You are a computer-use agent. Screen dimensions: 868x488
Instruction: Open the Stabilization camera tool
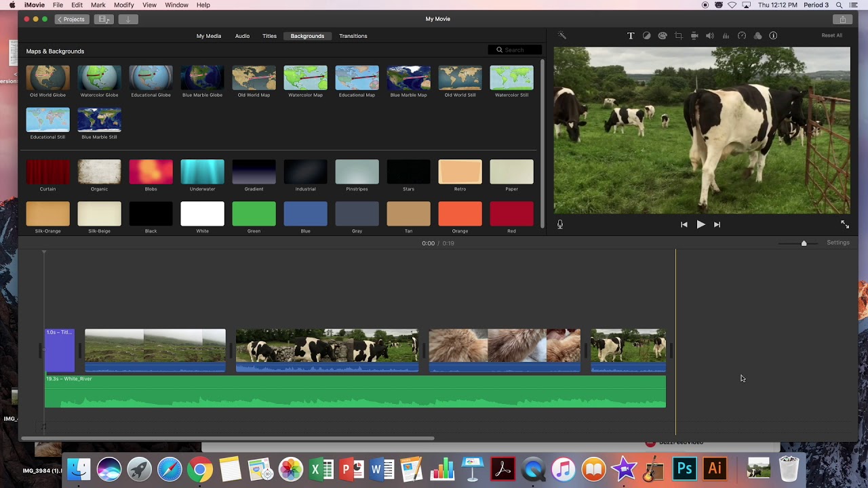[694, 36]
